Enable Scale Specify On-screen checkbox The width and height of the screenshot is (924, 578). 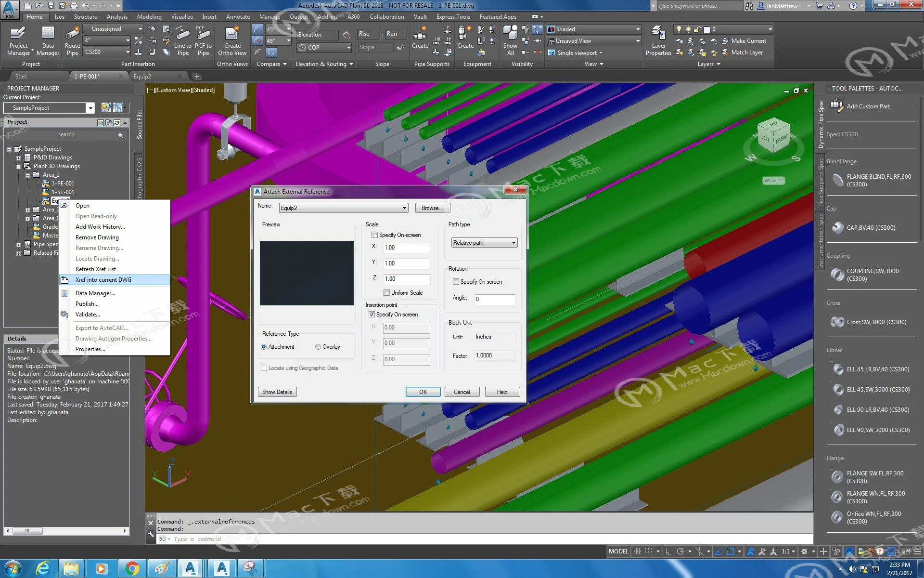(x=374, y=235)
